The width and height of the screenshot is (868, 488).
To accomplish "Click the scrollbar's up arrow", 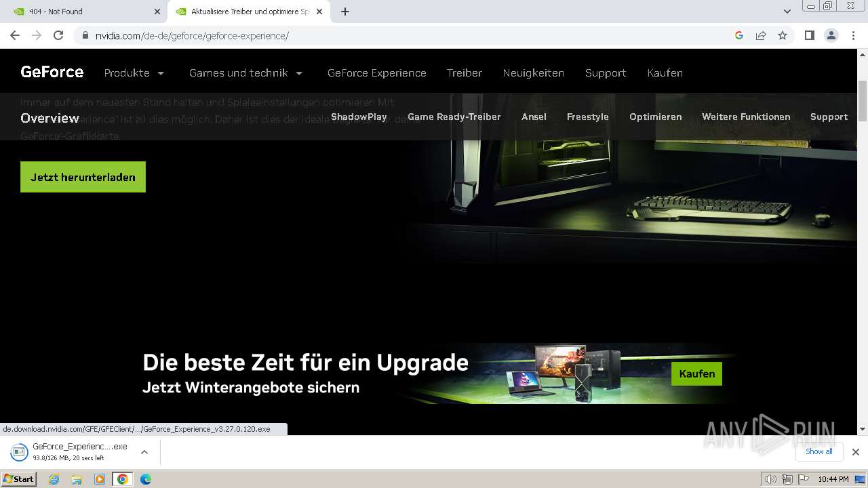I will 863,54.
